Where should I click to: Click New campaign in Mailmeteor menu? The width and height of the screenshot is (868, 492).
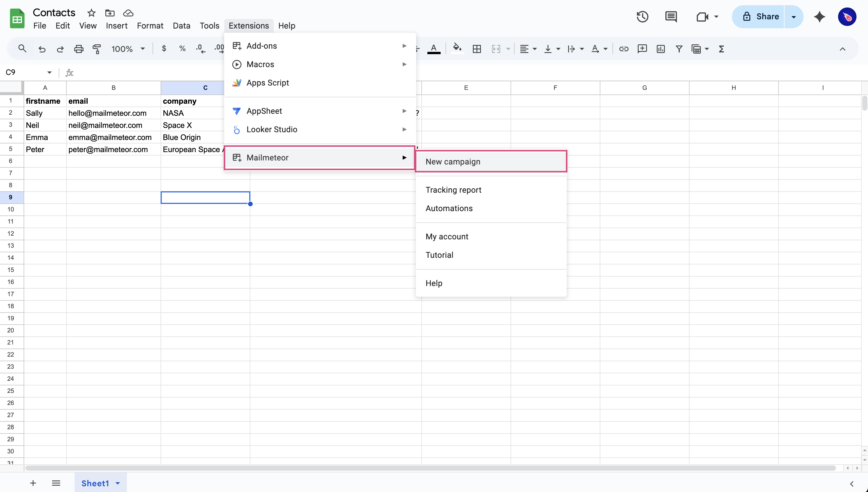pyautogui.click(x=453, y=162)
